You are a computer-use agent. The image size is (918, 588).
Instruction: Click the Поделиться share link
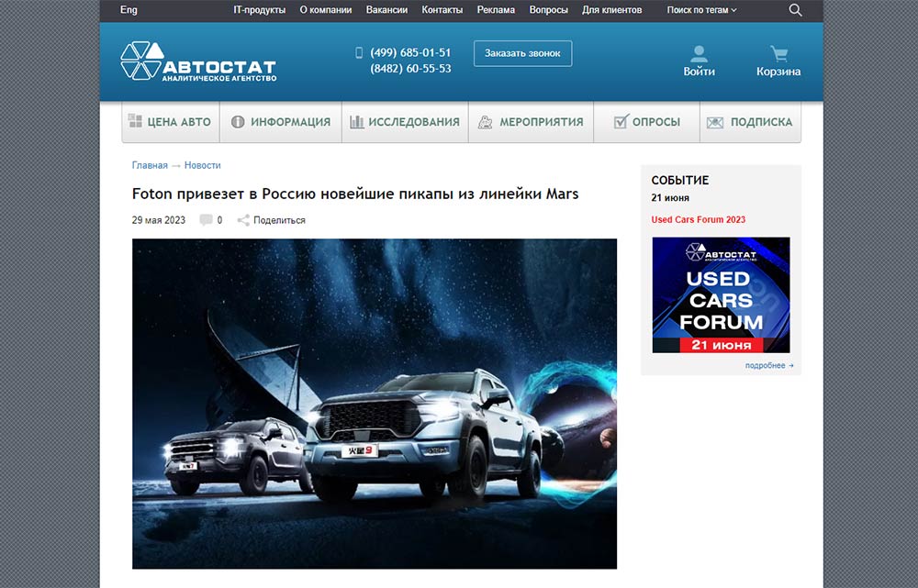pyautogui.click(x=279, y=220)
